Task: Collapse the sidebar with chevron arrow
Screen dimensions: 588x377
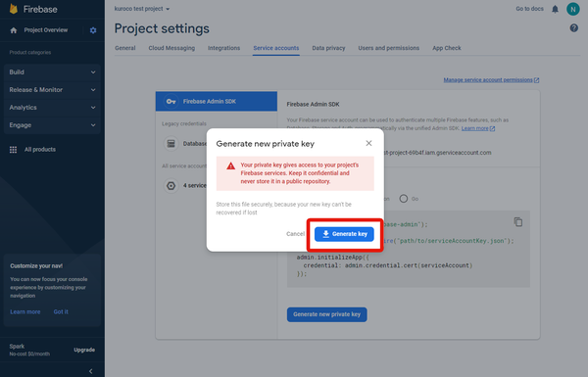Action: (x=91, y=371)
